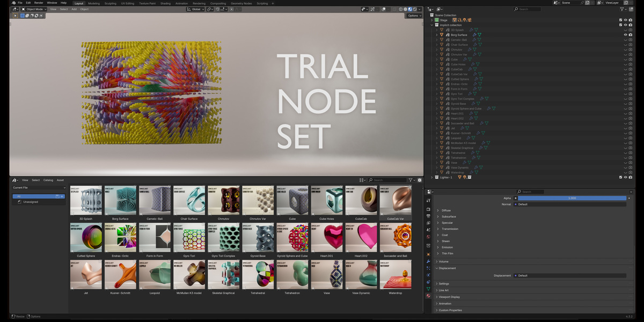The width and height of the screenshot is (644, 322).
Task: Toggle visibility eye of Borg Surface
Action: (625, 35)
